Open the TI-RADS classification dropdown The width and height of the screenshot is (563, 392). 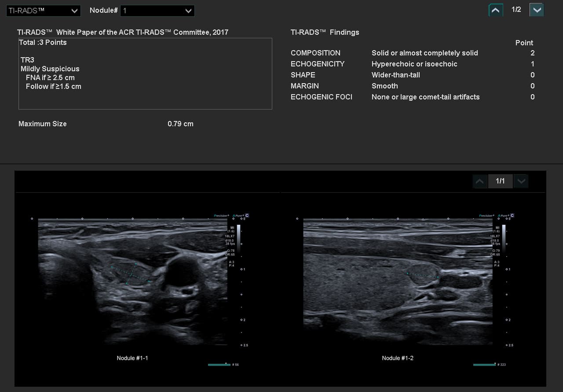43,11
